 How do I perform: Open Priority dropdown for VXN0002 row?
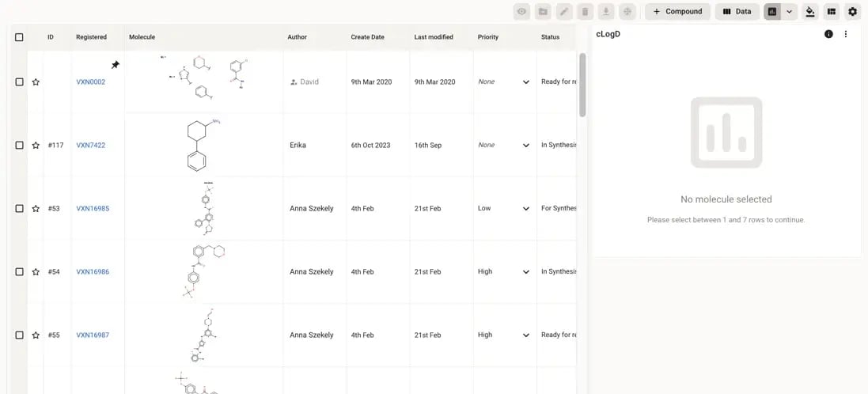pyautogui.click(x=525, y=82)
